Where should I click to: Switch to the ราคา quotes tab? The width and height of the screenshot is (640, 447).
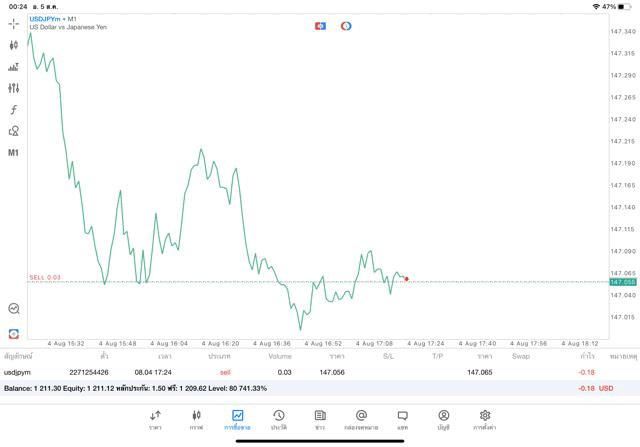[155, 419]
